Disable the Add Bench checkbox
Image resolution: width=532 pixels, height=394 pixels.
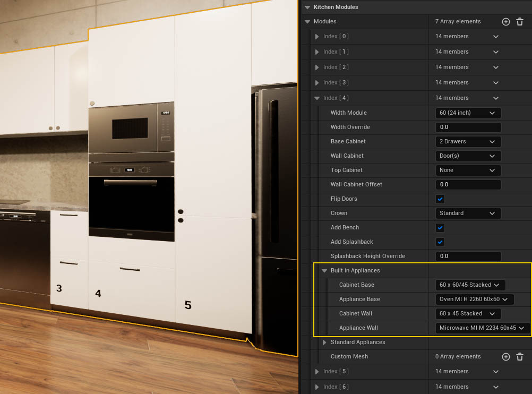pyautogui.click(x=440, y=228)
